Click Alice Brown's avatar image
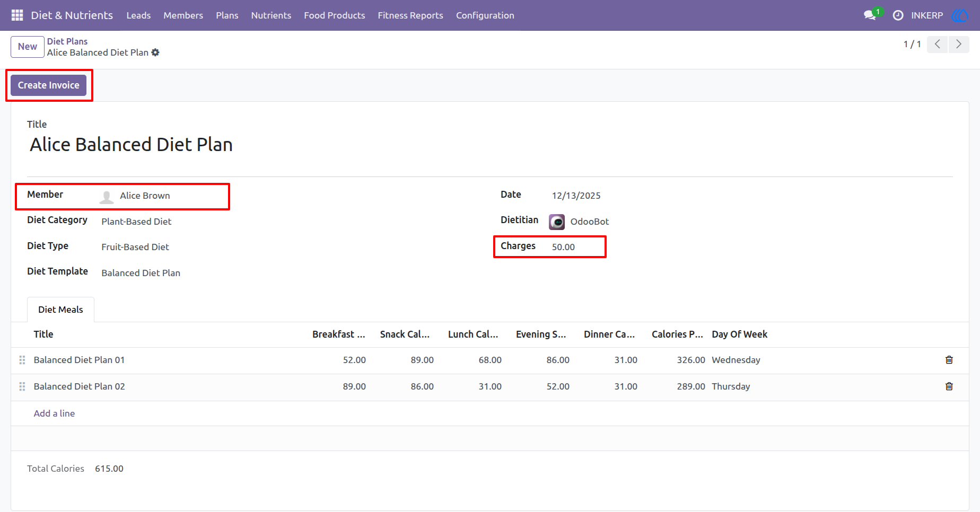Screen dimensions: 980x512 pyautogui.click(x=107, y=197)
